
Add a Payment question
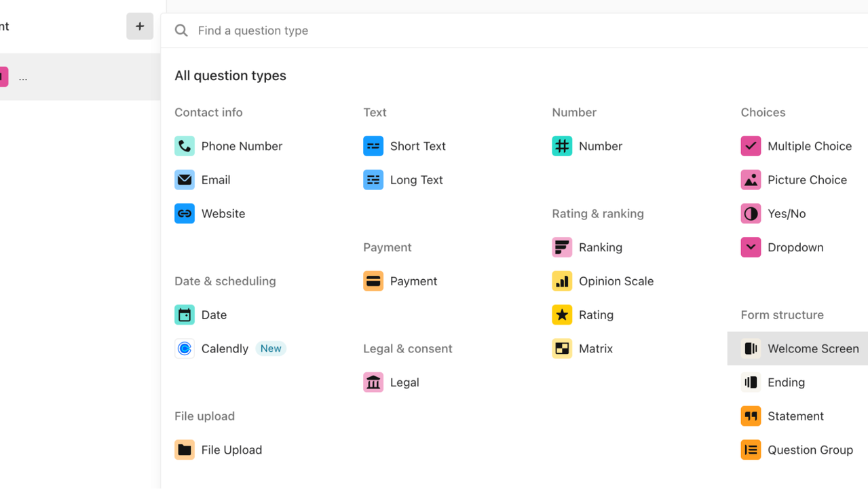point(413,281)
